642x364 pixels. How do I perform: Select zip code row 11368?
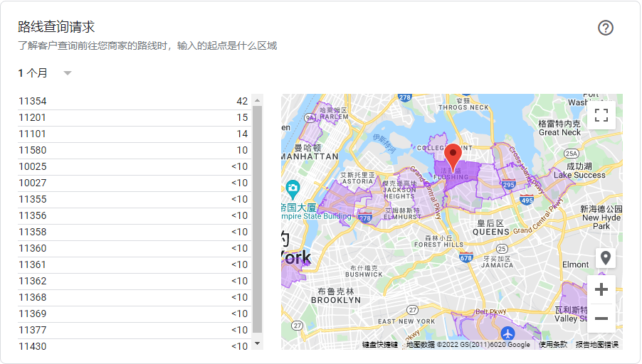click(x=134, y=298)
